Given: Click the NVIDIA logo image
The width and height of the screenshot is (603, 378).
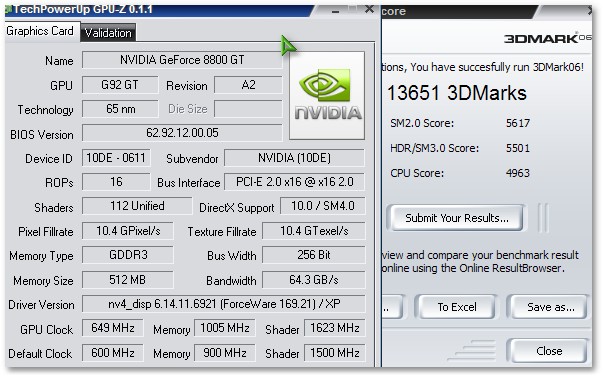Looking at the screenshot, I should 327,95.
